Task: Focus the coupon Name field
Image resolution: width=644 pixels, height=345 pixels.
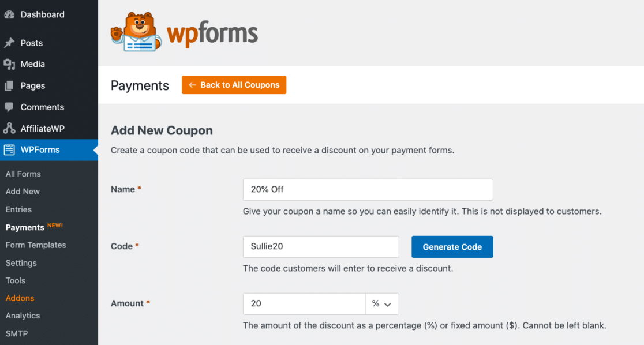Action: (368, 189)
